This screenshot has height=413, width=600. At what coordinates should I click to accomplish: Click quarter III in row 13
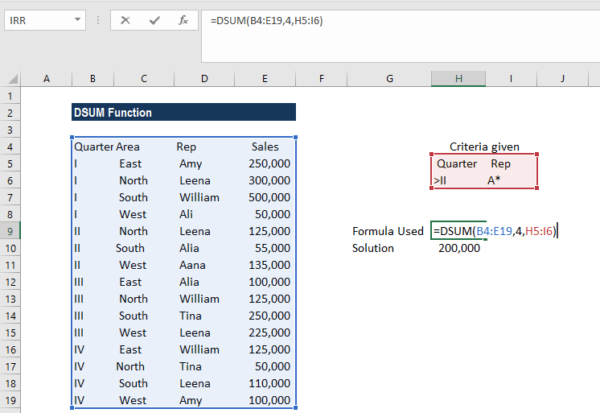[78, 299]
